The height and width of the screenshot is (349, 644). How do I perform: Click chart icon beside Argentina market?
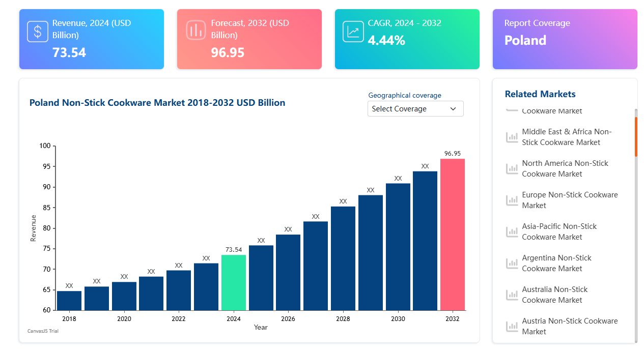point(512,264)
